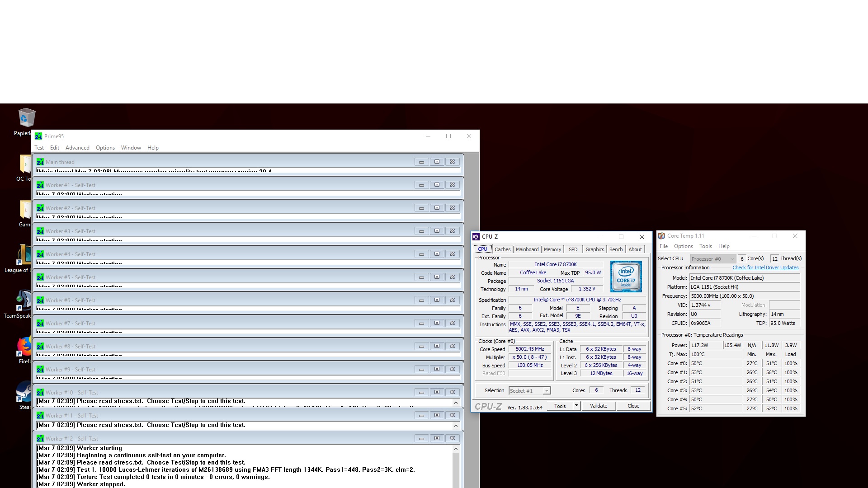Maximize the Worker #3 Self-Test subwindow
Image resolution: width=868 pixels, height=488 pixels.
(x=437, y=231)
